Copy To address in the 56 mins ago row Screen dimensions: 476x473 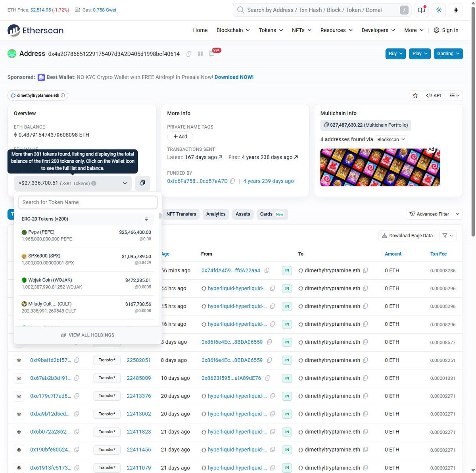(x=365, y=270)
